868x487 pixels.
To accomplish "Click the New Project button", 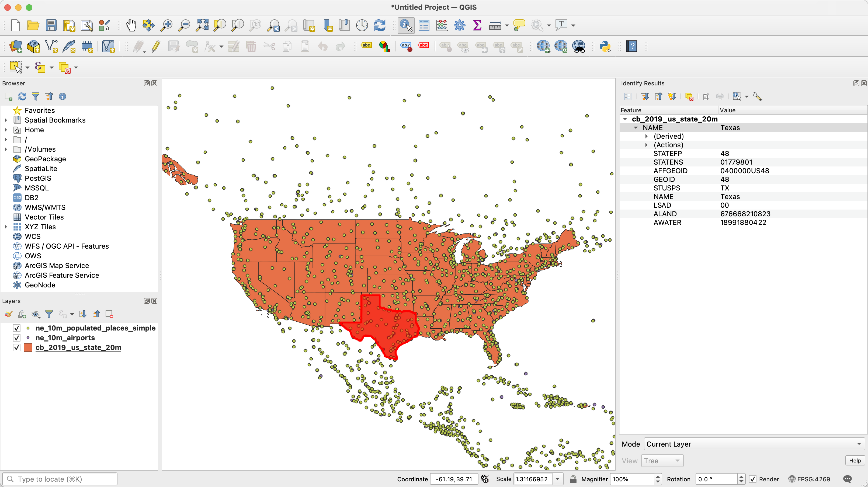I will coord(14,25).
